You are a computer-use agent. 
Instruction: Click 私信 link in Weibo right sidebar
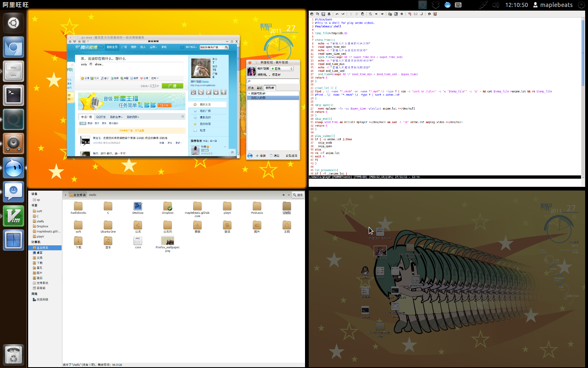pos(203,130)
